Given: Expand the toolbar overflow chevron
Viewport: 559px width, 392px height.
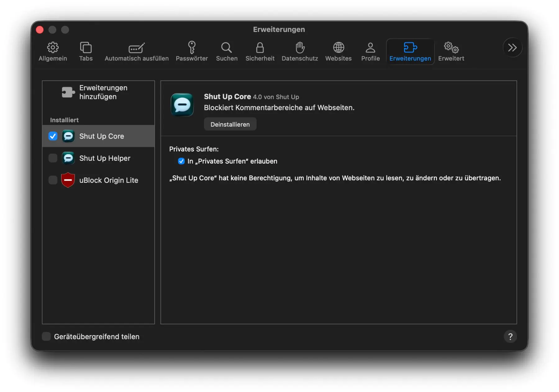Looking at the screenshot, I should [x=512, y=47].
